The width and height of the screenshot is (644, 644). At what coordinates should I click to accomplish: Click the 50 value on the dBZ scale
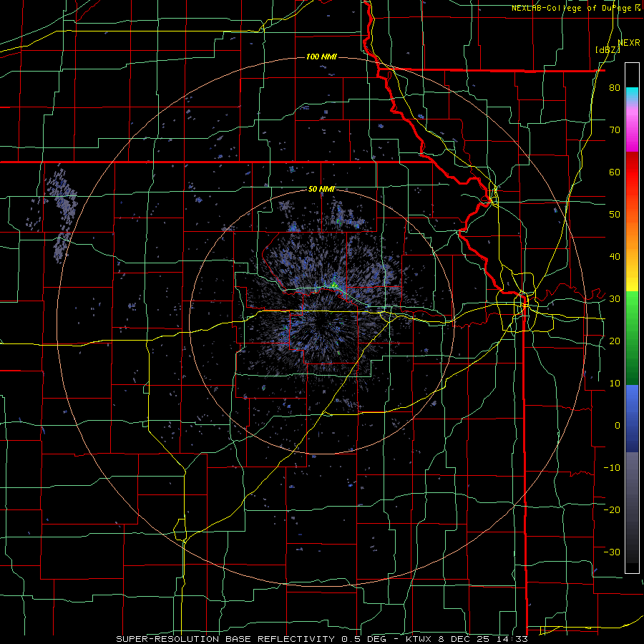pos(615,215)
